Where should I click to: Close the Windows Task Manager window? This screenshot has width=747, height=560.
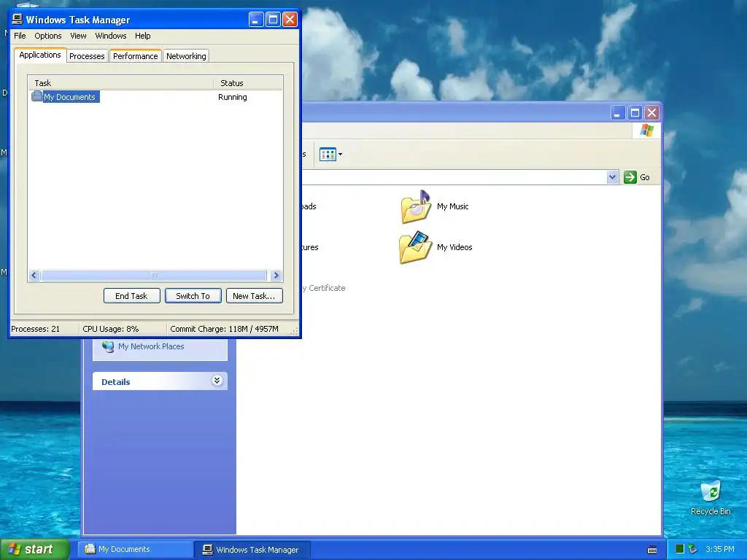coord(290,20)
